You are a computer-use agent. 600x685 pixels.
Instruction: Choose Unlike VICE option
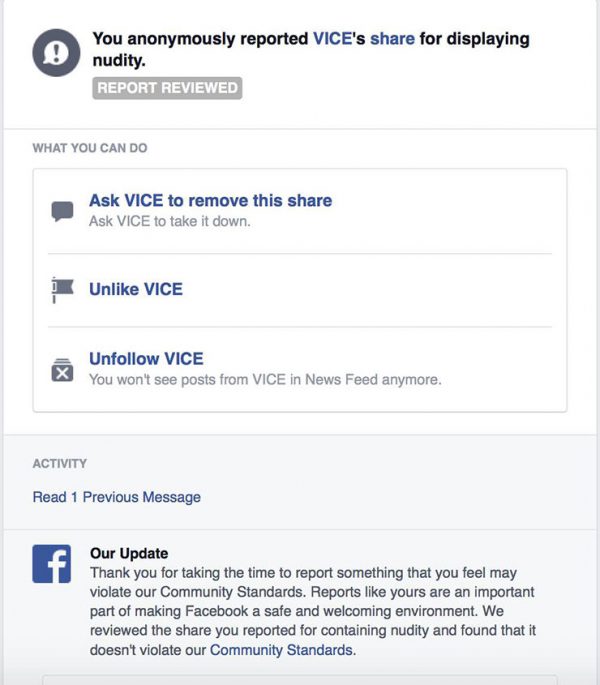tap(136, 289)
